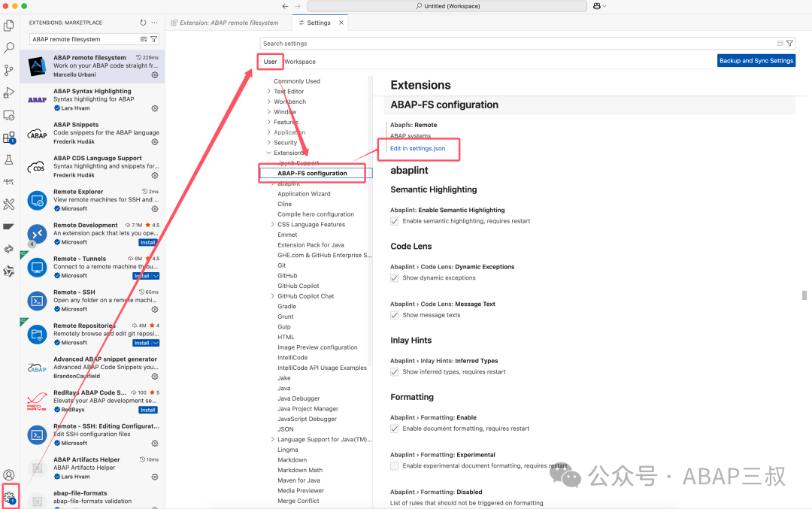Open gear menu for Remote - SSH extension
The width and height of the screenshot is (812, 509).
[x=155, y=310]
